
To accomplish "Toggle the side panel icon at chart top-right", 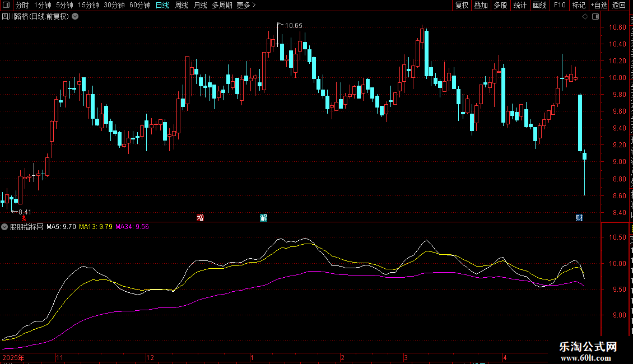I will click(595, 17).
